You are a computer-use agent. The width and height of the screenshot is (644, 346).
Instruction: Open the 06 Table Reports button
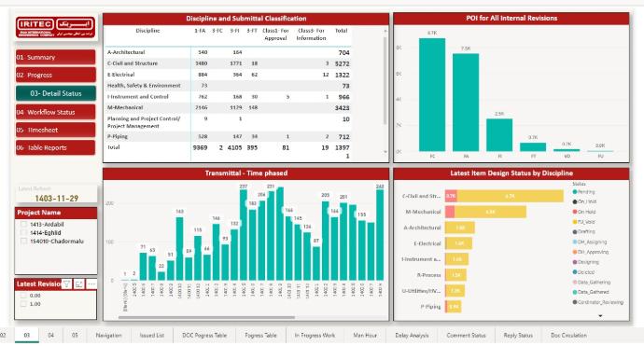point(55,147)
